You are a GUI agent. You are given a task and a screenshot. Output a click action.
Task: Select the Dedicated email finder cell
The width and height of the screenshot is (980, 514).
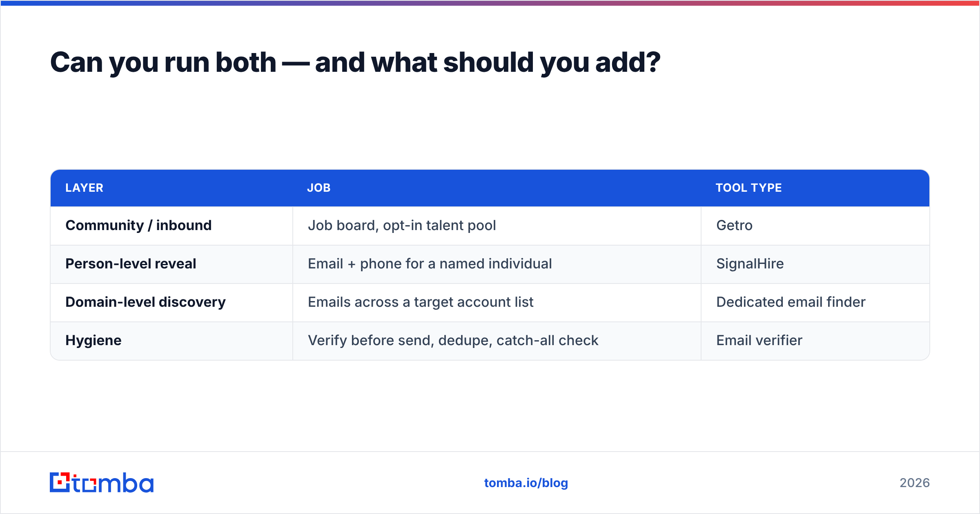click(791, 302)
